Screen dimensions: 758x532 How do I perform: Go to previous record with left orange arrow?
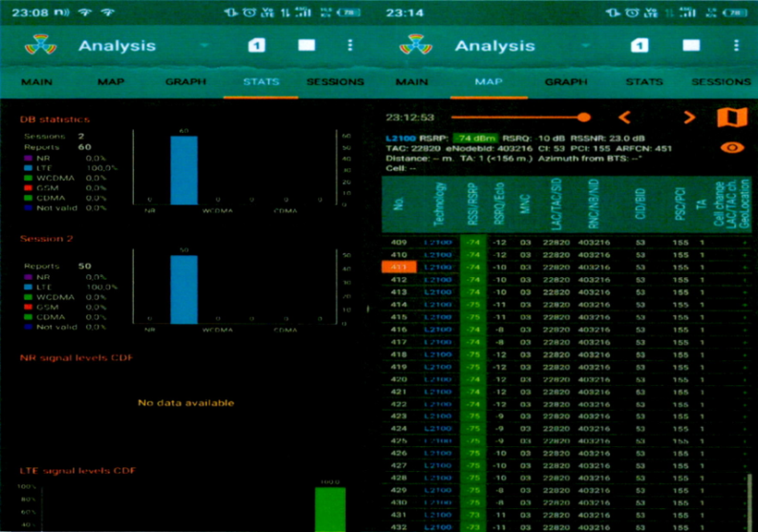coord(624,117)
